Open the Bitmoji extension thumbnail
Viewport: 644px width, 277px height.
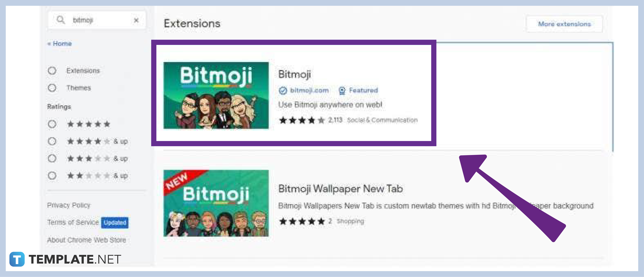pos(216,95)
